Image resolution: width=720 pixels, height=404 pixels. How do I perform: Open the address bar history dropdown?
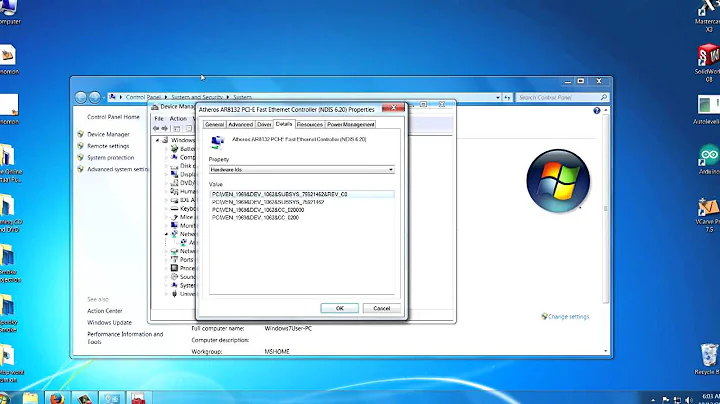(x=498, y=97)
